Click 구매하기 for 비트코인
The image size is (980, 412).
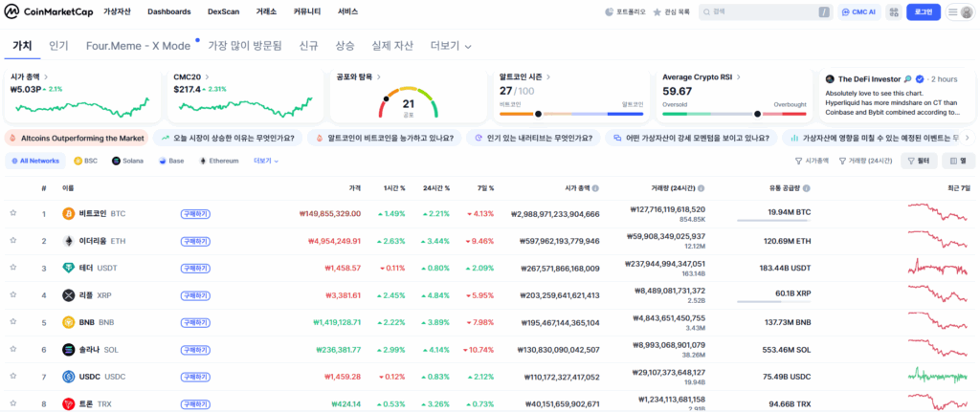[195, 214]
